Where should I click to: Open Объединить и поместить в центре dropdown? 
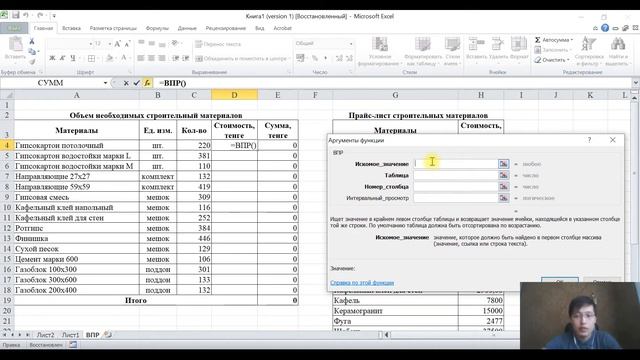(289, 58)
